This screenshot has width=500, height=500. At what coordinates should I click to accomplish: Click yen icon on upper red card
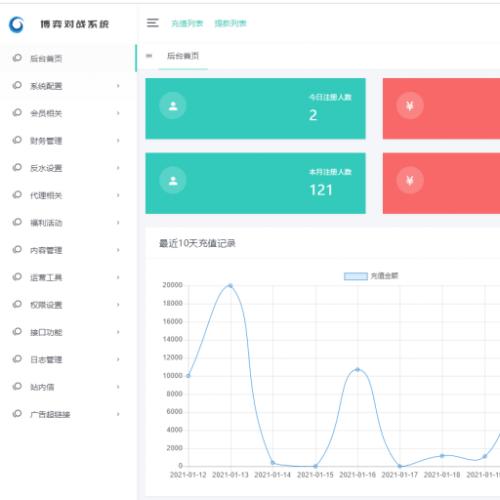click(x=410, y=106)
